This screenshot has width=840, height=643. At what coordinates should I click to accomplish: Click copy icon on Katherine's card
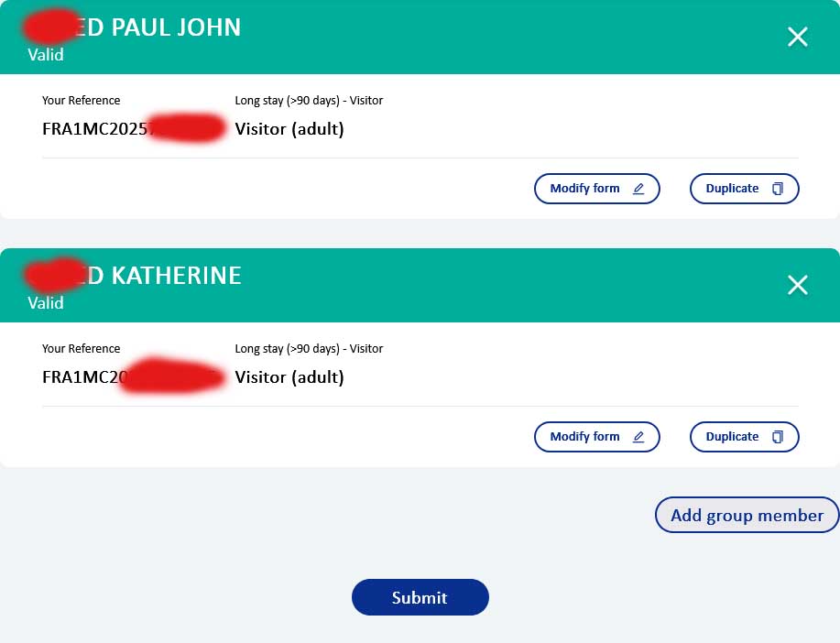[778, 437]
